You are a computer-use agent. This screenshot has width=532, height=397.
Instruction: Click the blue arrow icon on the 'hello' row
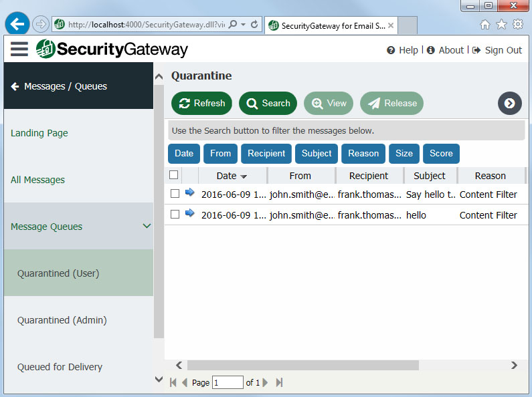point(189,213)
